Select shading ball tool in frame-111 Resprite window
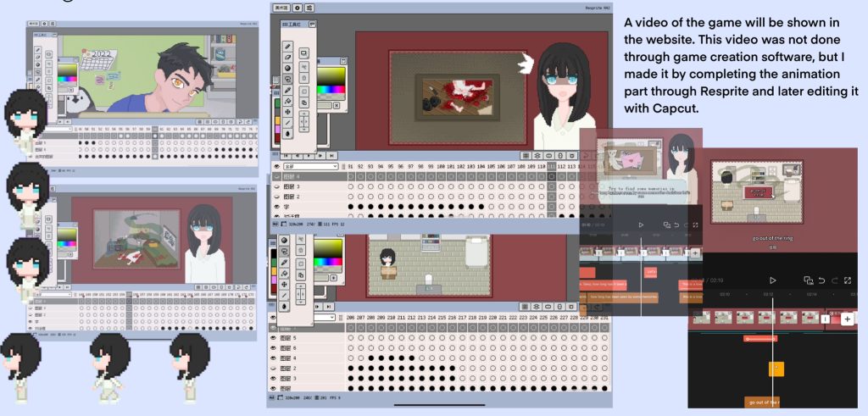The width and height of the screenshot is (868, 416). 288,68
